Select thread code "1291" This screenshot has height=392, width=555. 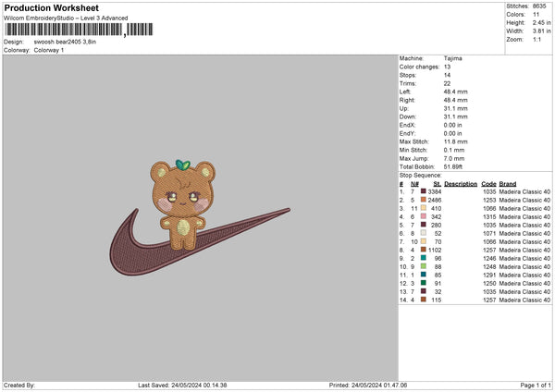pyautogui.click(x=489, y=275)
